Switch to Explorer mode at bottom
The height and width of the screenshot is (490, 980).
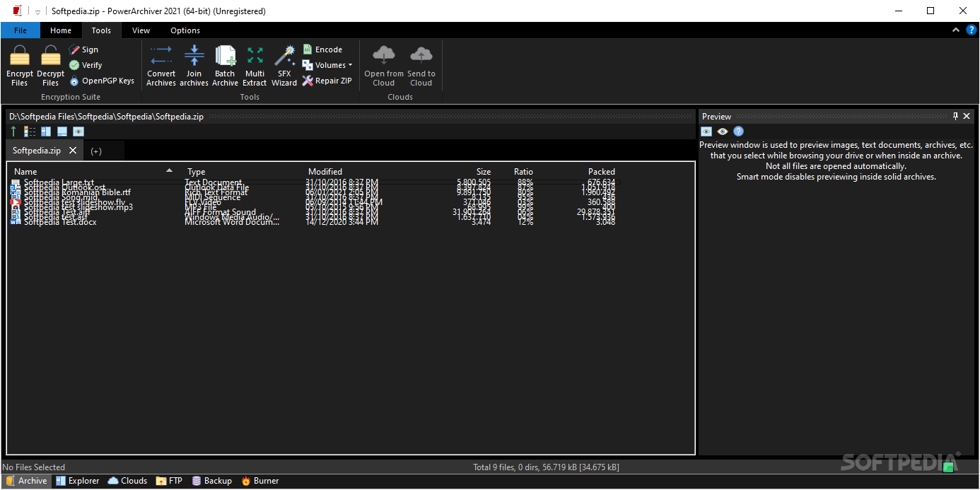tap(77, 481)
